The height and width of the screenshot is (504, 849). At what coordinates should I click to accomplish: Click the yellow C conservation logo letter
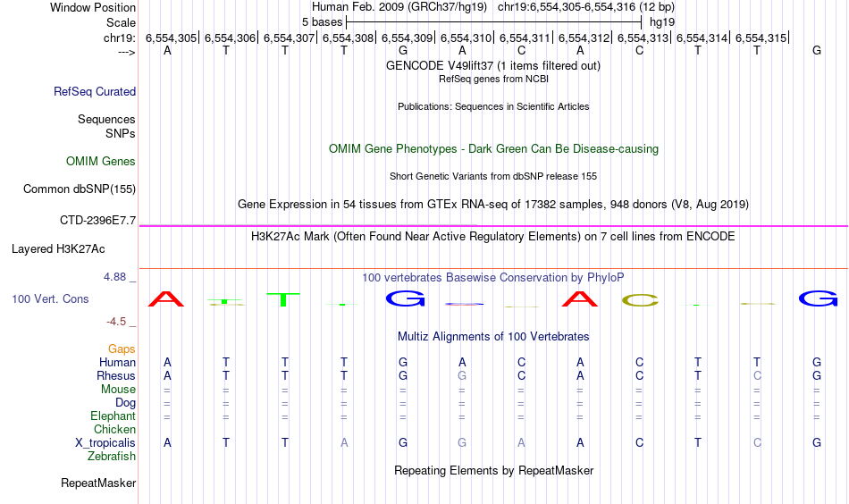640,300
